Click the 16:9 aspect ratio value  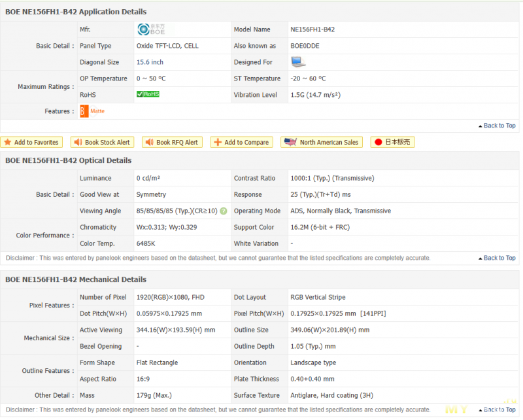coord(143,379)
